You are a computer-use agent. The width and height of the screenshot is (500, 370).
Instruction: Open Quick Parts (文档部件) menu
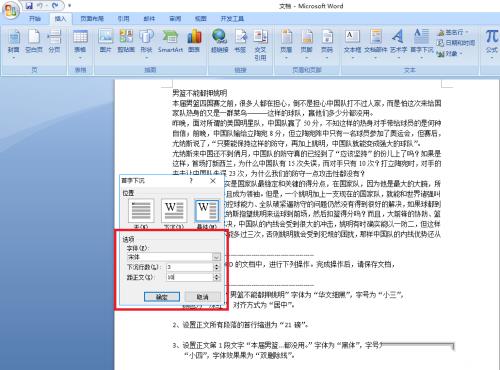click(376, 44)
